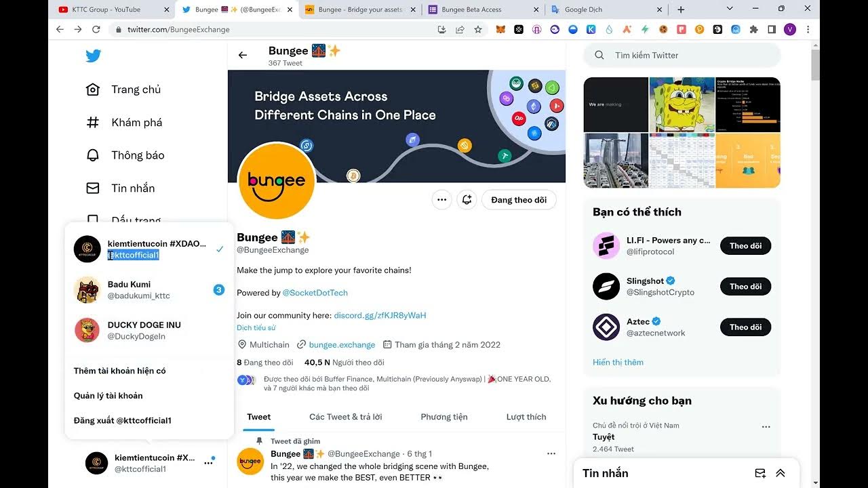Select Phương tiện tab
This screenshot has height=488, width=868.
[444, 417]
